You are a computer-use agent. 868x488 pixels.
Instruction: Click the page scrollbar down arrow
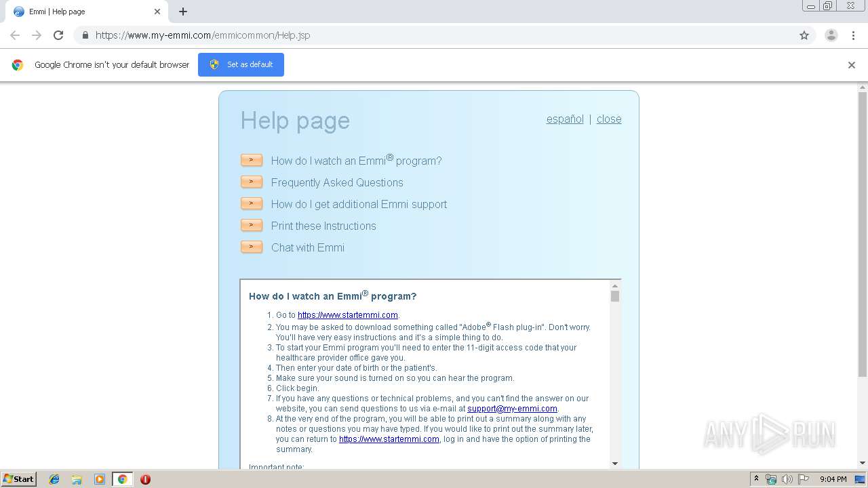(x=863, y=464)
